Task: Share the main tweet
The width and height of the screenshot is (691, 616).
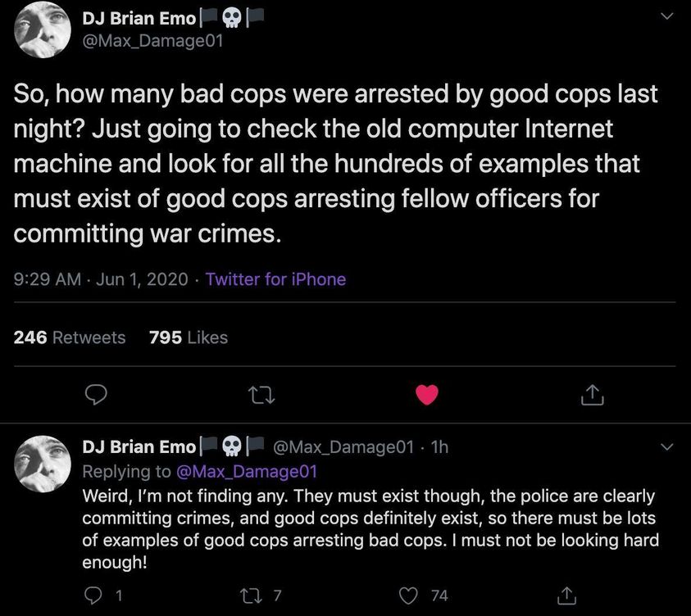Action: pyautogui.click(x=592, y=396)
